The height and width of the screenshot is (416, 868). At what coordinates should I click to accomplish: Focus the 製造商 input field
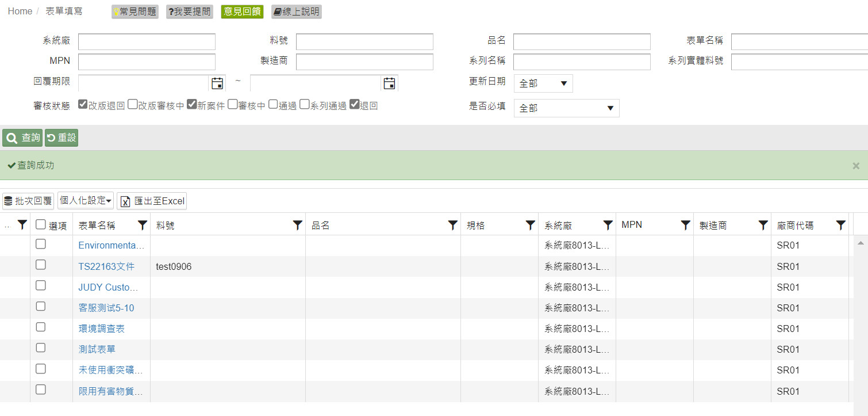tap(364, 62)
